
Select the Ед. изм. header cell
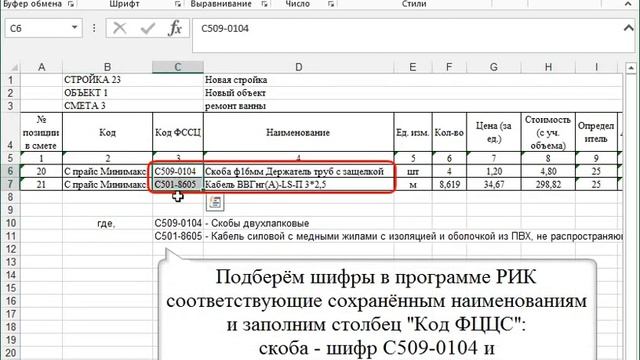tap(413, 132)
